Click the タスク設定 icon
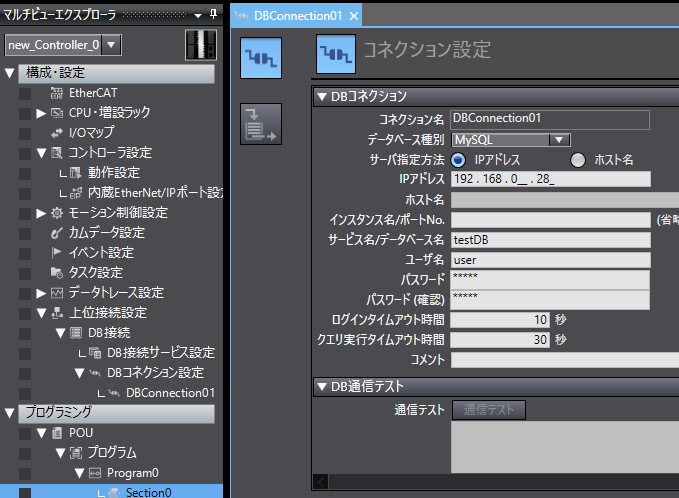The image size is (679, 498). tap(57, 272)
